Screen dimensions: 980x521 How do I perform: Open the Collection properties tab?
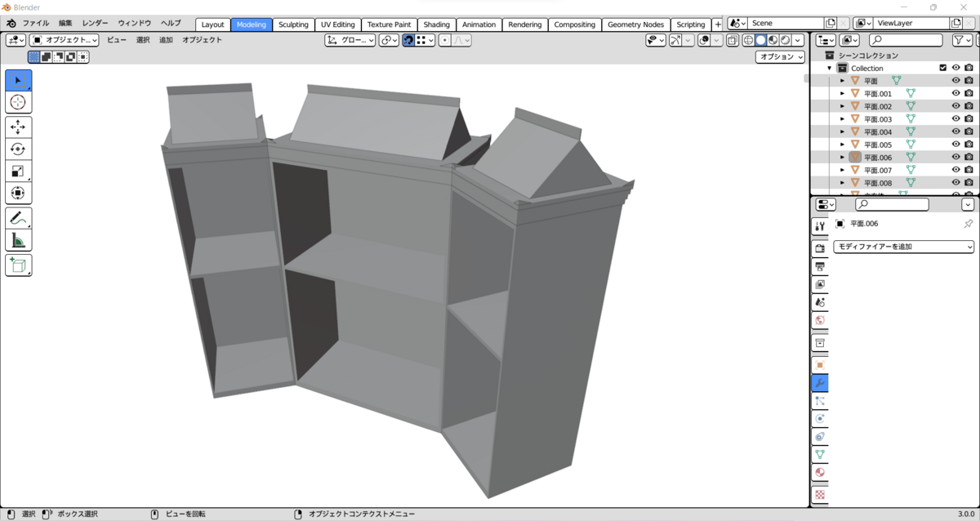coord(820,342)
